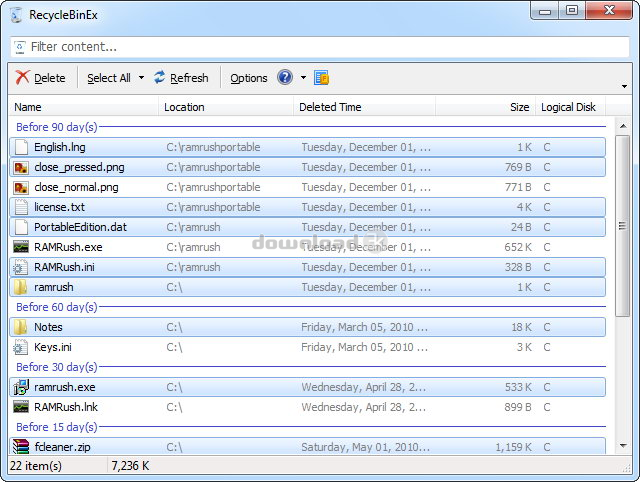Image resolution: width=640 pixels, height=482 pixels.
Task: Click the RAMRush.exe application icon
Action: (x=21, y=247)
